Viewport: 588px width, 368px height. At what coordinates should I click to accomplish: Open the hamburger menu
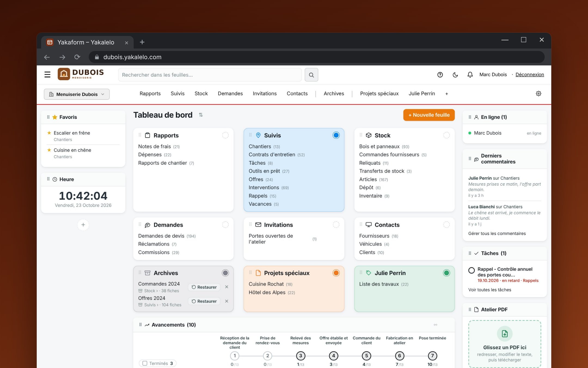47,74
